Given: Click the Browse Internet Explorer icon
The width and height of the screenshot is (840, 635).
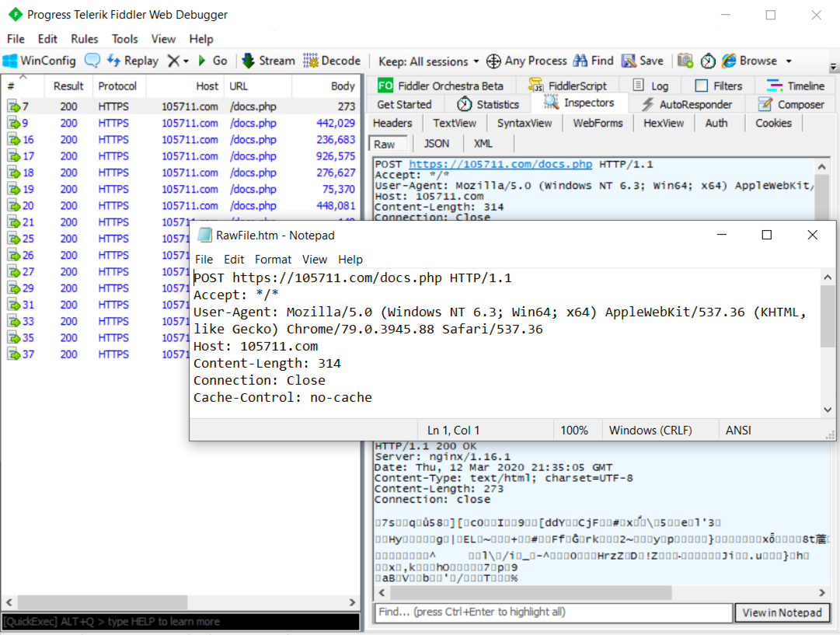Looking at the screenshot, I should coord(729,61).
